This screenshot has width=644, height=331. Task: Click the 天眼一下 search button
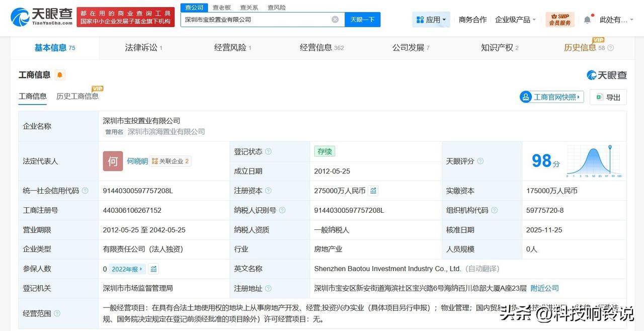tap(363, 20)
